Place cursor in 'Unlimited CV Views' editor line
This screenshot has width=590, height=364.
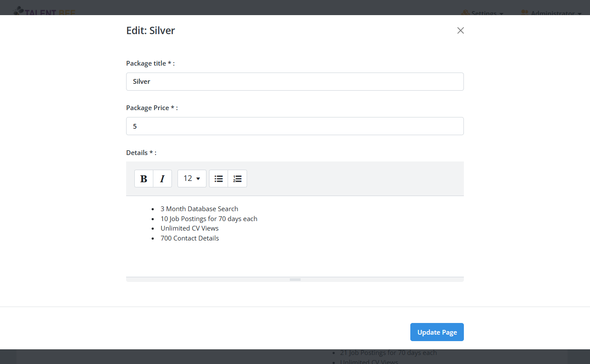[x=190, y=228]
